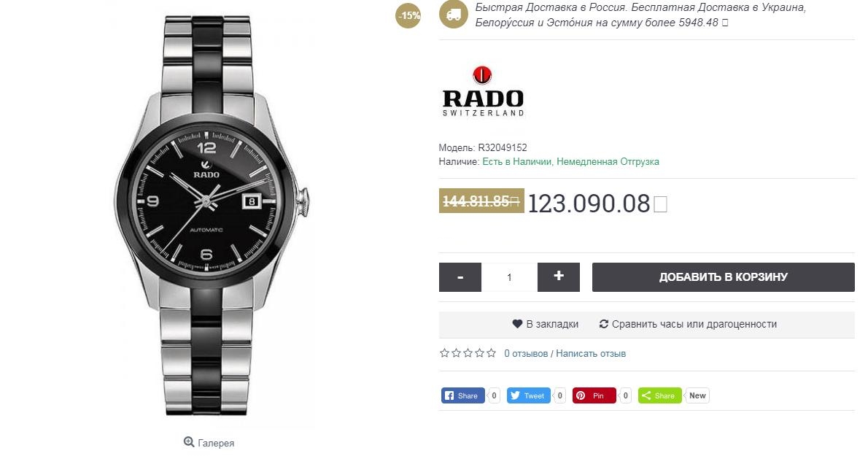Share product via Facebook button
Screen dimensions: 868x456
[x=462, y=395]
